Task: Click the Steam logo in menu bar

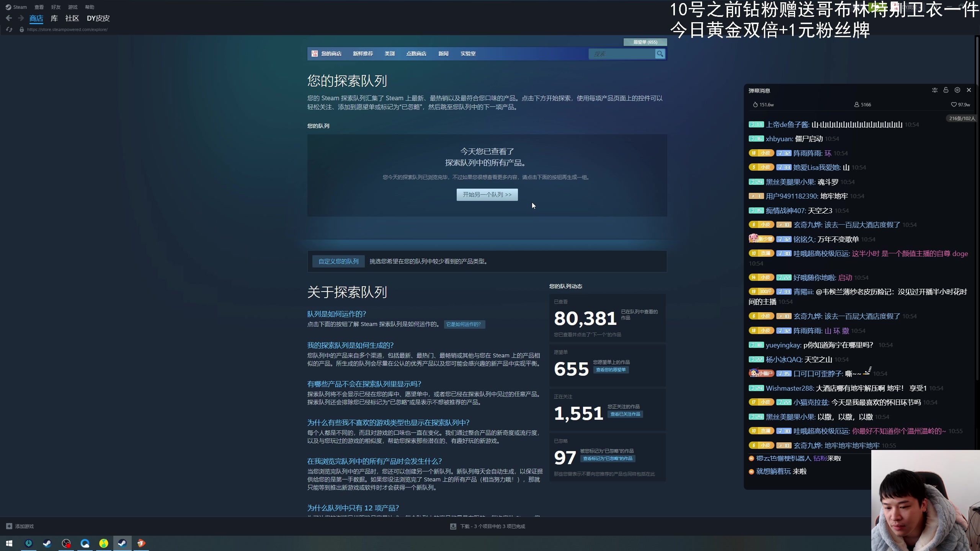Action: (x=8, y=7)
